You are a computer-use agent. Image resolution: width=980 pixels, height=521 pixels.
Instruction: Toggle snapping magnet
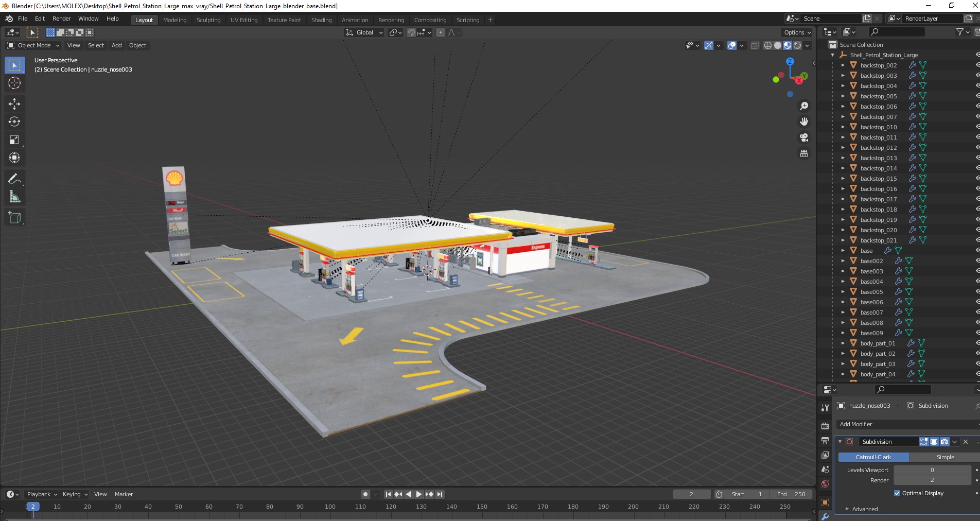(411, 32)
